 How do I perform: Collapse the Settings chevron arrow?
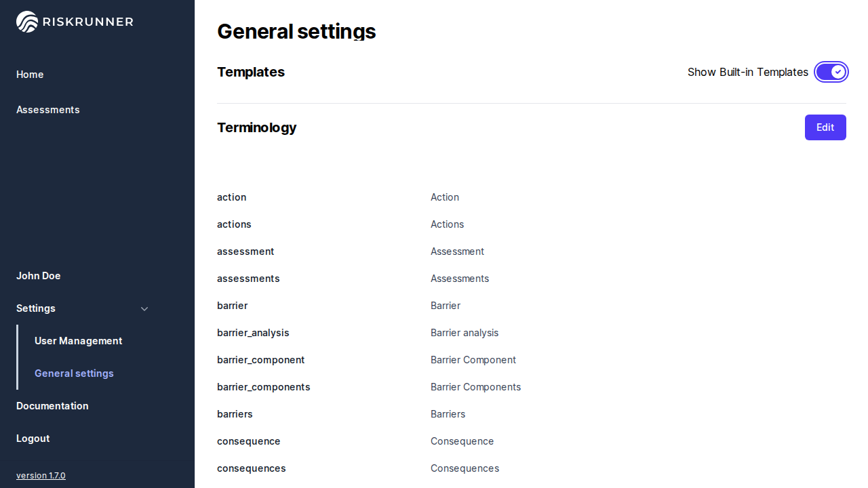(x=144, y=309)
